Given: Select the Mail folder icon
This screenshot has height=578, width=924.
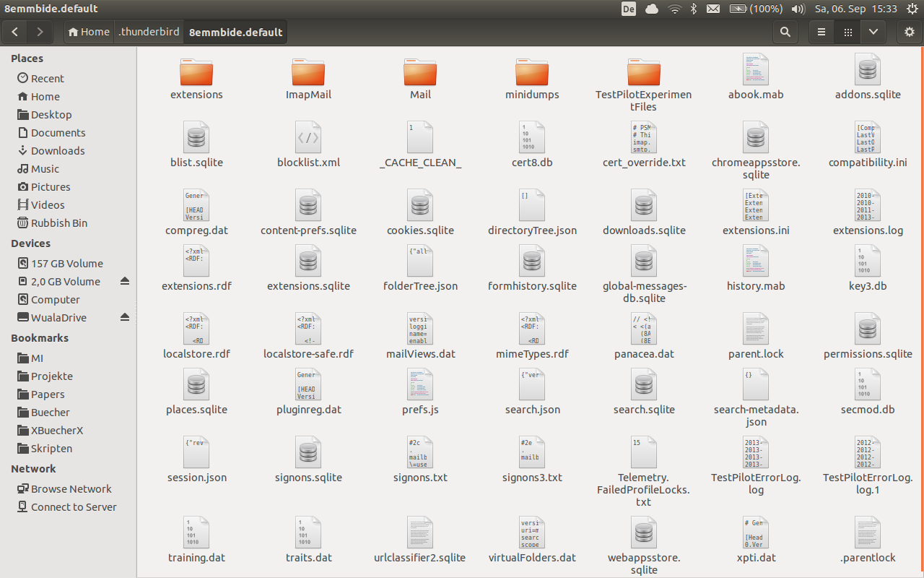Looking at the screenshot, I should (420, 72).
